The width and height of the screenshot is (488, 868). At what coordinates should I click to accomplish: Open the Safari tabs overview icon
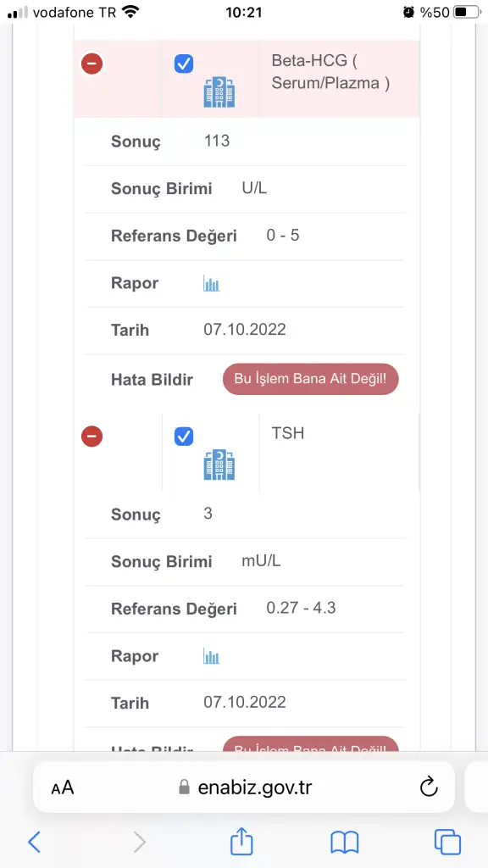(x=447, y=842)
